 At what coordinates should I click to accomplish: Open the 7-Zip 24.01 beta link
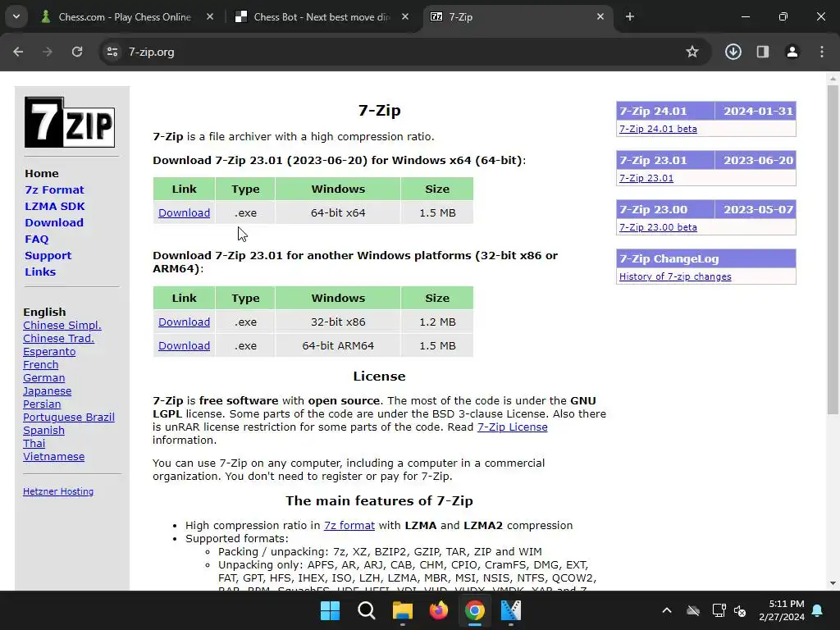click(x=658, y=129)
